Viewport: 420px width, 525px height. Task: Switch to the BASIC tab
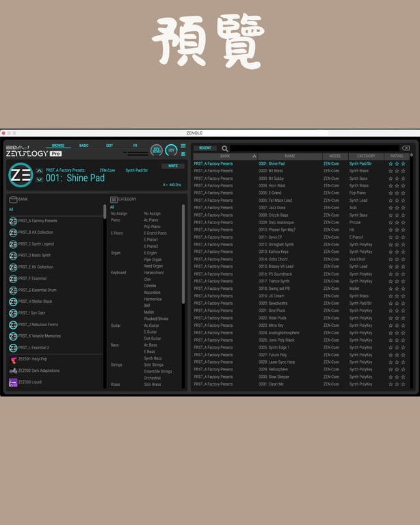(x=83, y=146)
